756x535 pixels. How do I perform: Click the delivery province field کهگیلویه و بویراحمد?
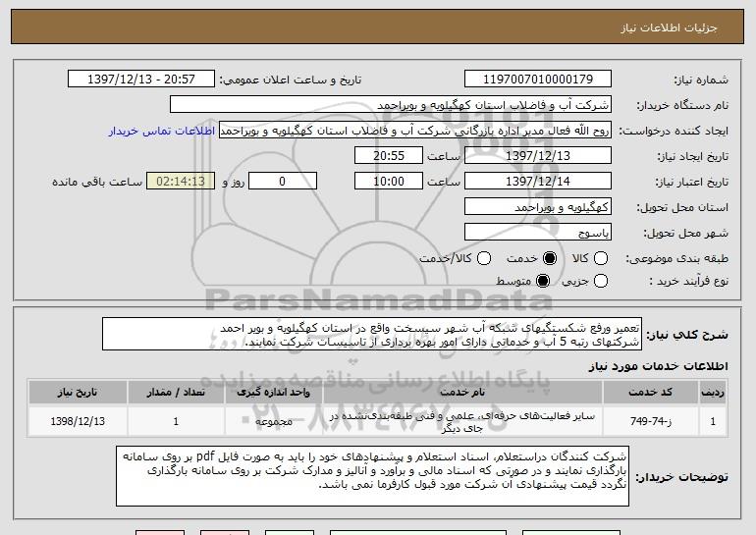pyautogui.click(x=538, y=207)
